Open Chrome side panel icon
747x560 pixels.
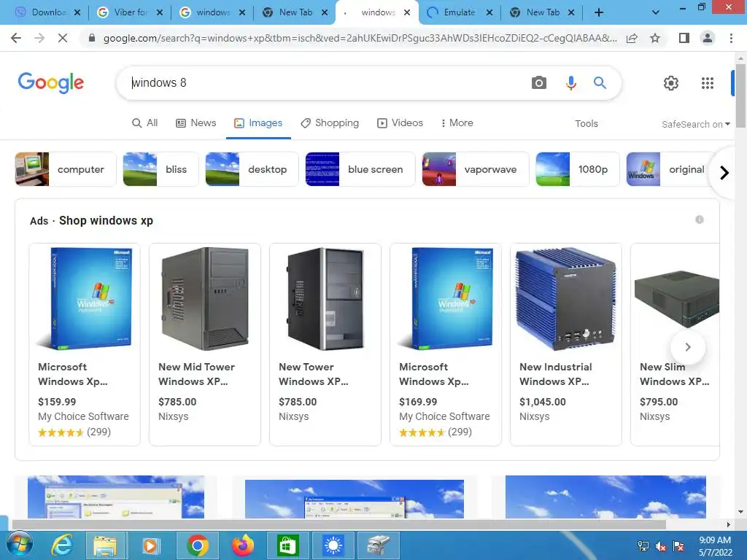[684, 38]
